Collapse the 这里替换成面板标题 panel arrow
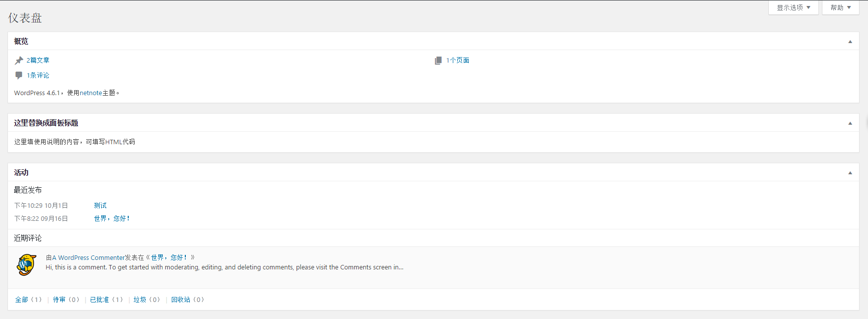 point(850,123)
